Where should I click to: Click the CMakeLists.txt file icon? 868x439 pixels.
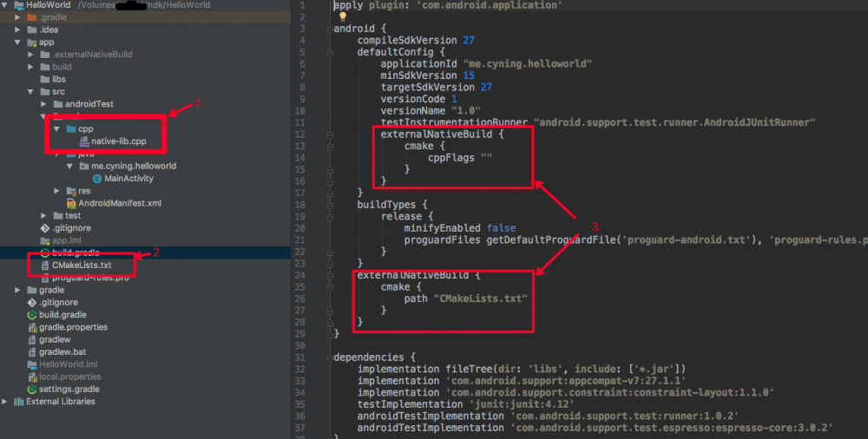point(45,265)
